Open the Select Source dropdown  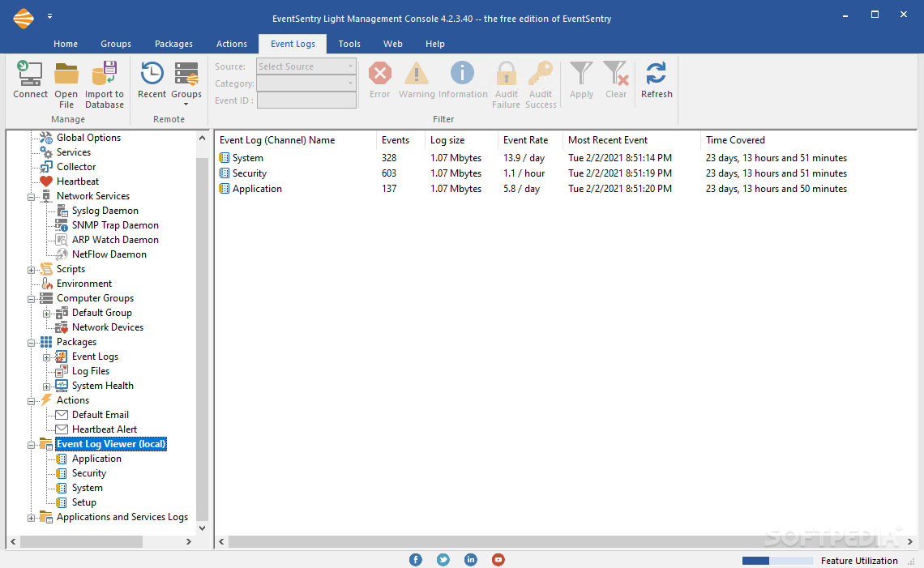tap(306, 66)
